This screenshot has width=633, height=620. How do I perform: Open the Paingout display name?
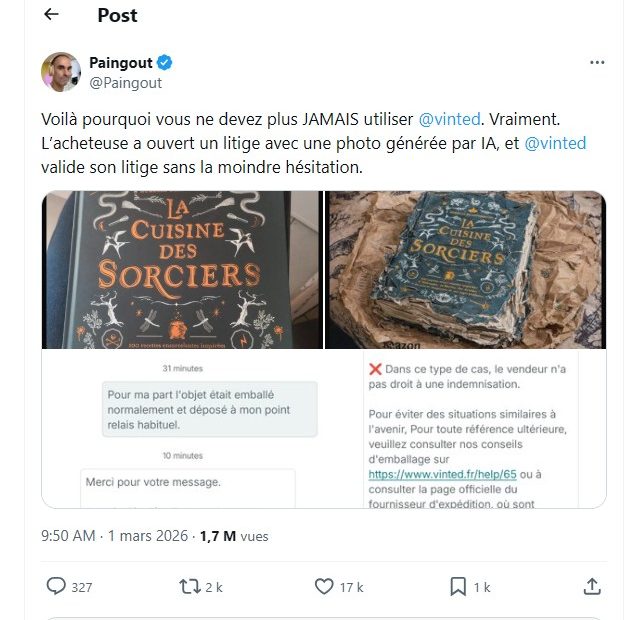click(121, 63)
